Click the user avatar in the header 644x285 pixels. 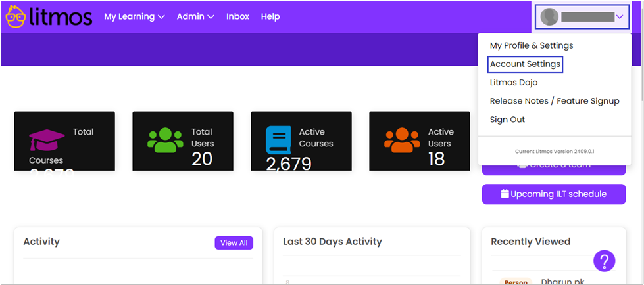coord(549,16)
